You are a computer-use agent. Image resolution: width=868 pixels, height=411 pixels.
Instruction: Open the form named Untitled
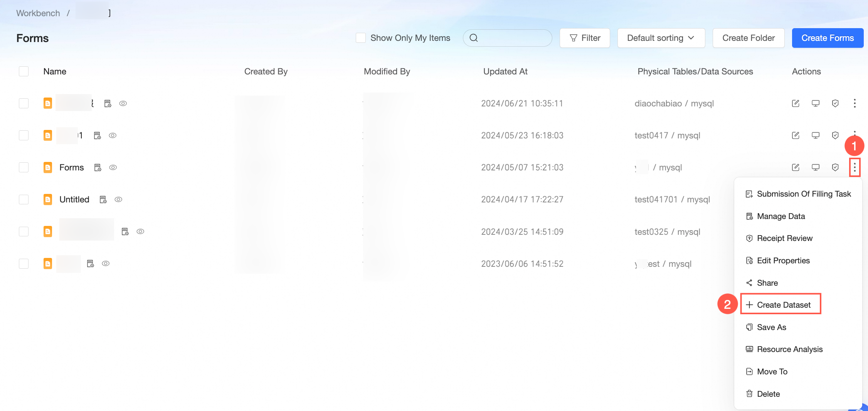click(74, 199)
